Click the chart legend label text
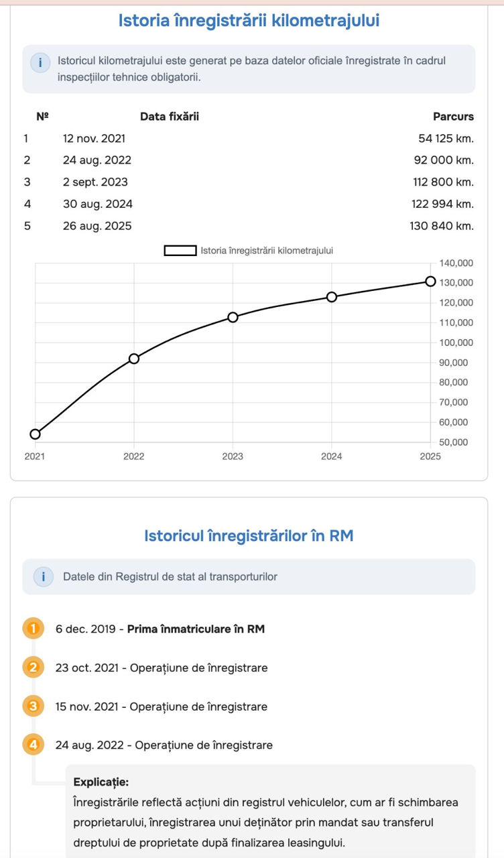This screenshot has width=504, height=858. pos(267,251)
